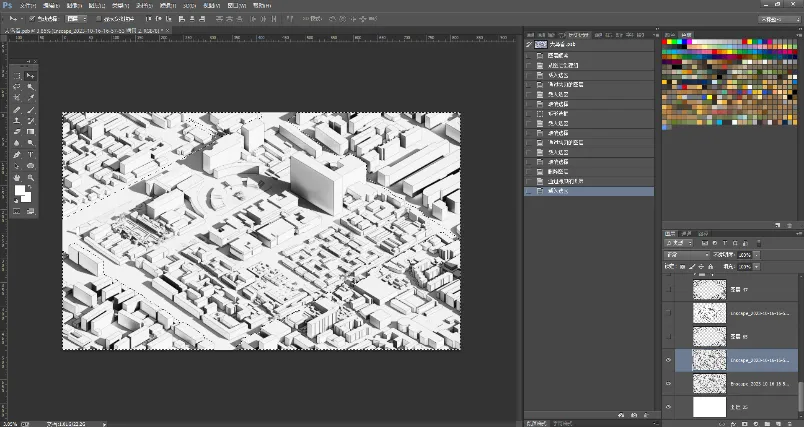
Task: Select the Gradient tool
Action: pos(31,132)
